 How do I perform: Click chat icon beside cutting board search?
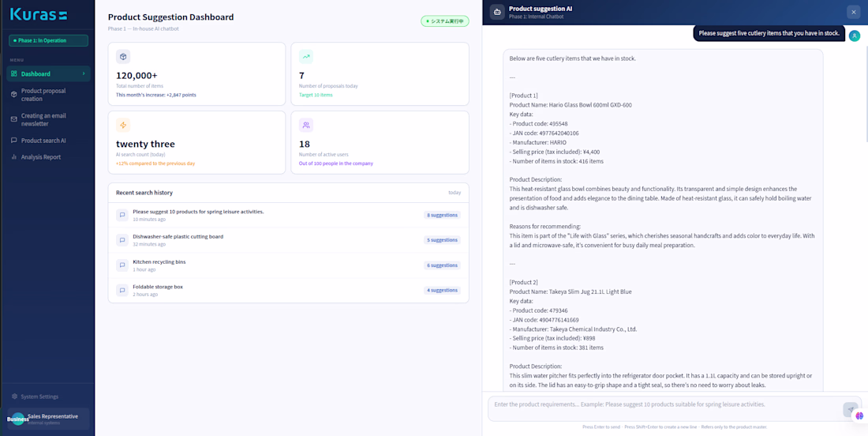(x=122, y=240)
